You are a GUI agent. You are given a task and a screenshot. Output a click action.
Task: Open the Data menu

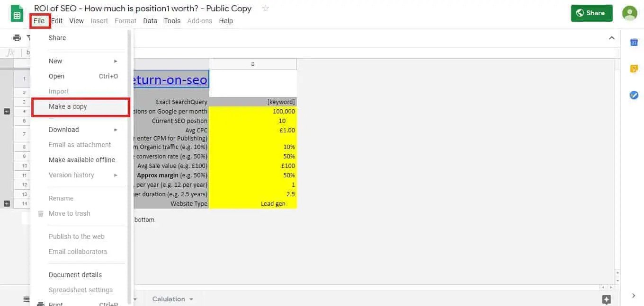(150, 21)
